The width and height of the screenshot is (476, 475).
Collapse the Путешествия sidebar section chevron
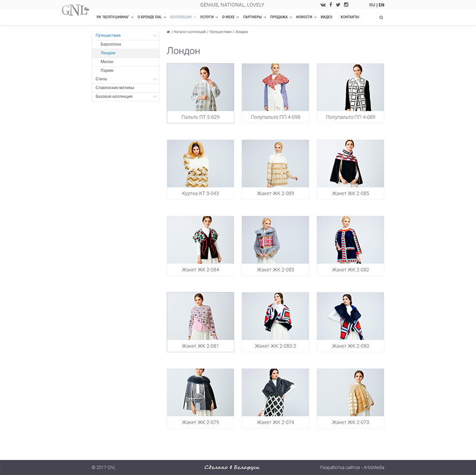[155, 36]
